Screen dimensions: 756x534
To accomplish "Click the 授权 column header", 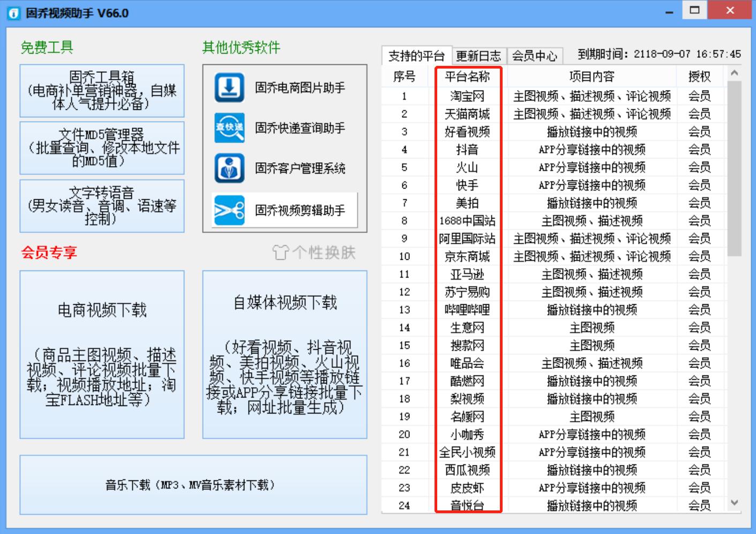I will (x=699, y=77).
